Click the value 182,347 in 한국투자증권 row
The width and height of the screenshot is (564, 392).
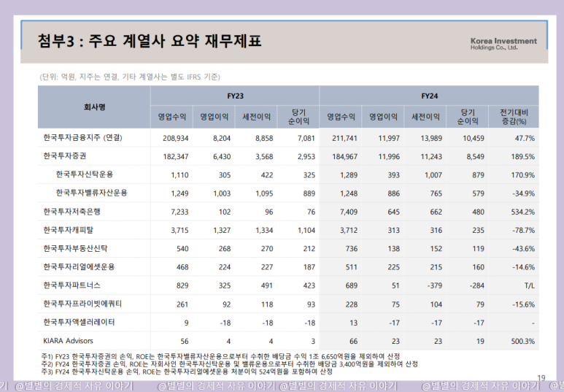click(176, 157)
